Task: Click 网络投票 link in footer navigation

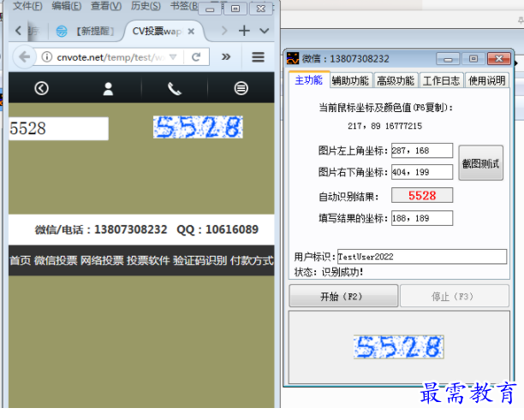Action: pyautogui.click(x=102, y=260)
